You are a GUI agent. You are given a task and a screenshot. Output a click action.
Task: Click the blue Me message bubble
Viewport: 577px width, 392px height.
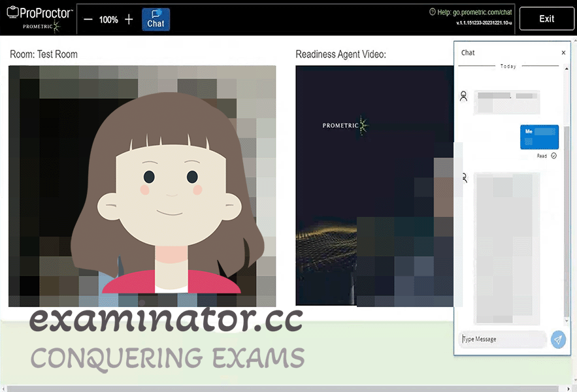539,137
